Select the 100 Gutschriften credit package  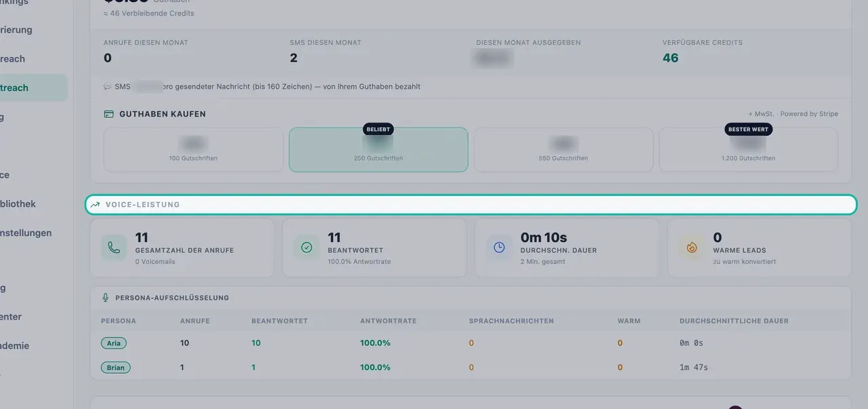tap(193, 150)
